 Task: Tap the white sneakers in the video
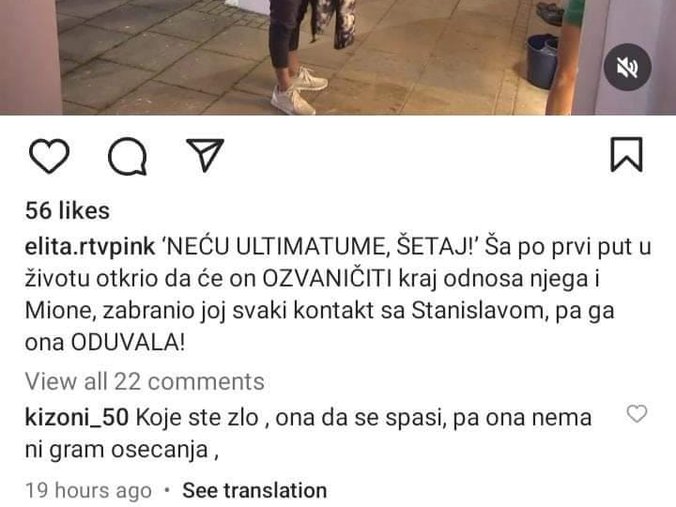tap(299, 90)
